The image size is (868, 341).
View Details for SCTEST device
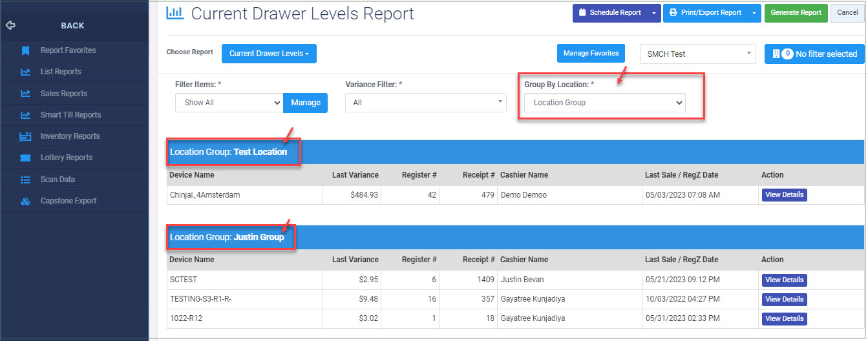[784, 280]
